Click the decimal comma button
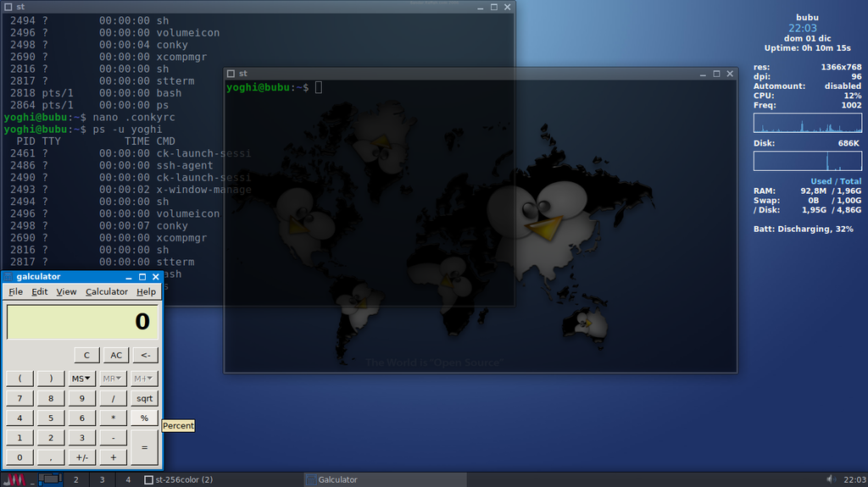Screen dimensions: 868x487 [x=51, y=457]
